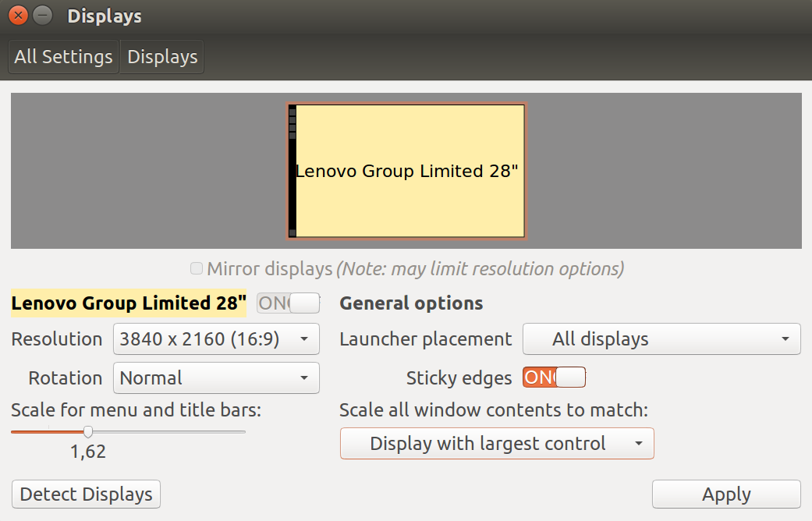Image resolution: width=812 pixels, height=521 pixels.
Task: Toggle the Lenovo display ON switch
Action: [289, 303]
